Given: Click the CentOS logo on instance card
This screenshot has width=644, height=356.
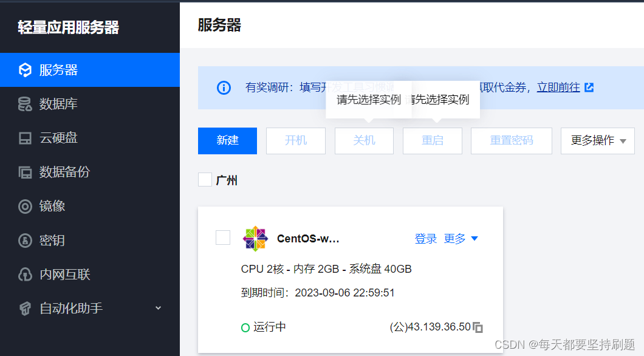Looking at the screenshot, I should [255, 239].
